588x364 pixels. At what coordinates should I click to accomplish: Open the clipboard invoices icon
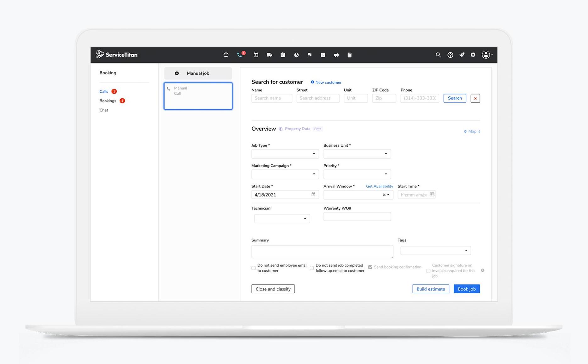tap(283, 55)
